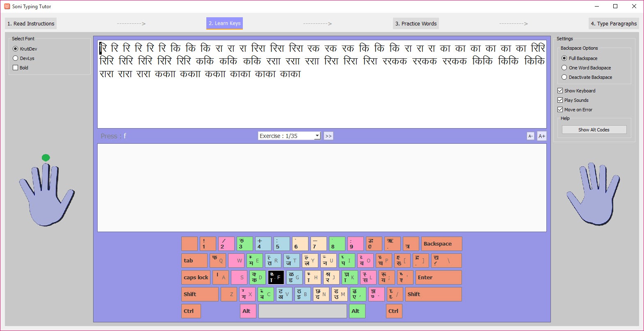Viewport: 644px width, 331px height.
Task: Decrease font size with A- button
Action: click(x=530, y=136)
